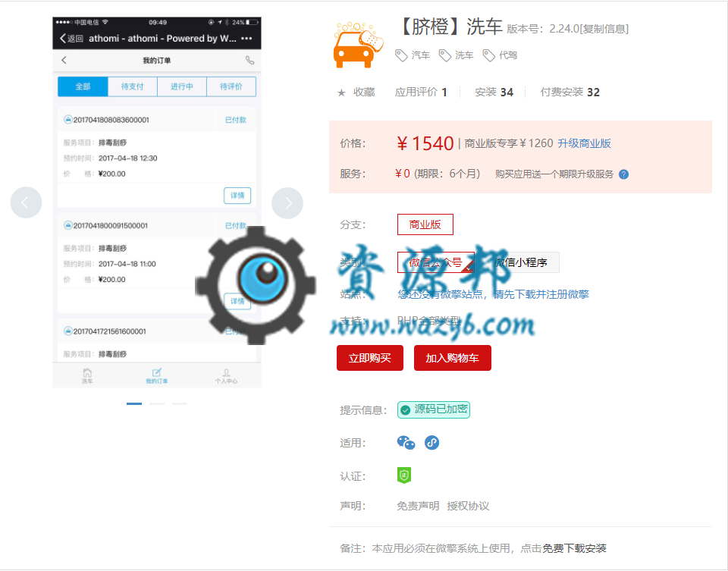Click the 源码已加密 badge
This screenshot has width=728, height=571.
(434, 410)
